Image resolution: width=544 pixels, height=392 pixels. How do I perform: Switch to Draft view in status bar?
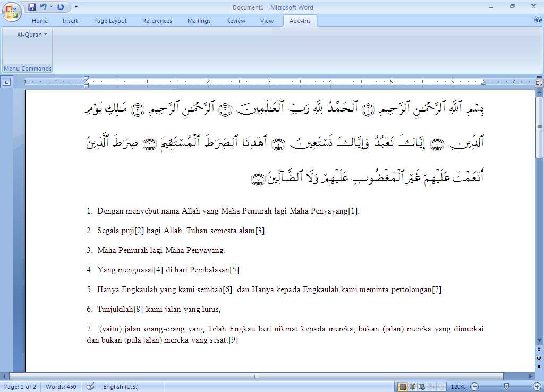[441, 386]
